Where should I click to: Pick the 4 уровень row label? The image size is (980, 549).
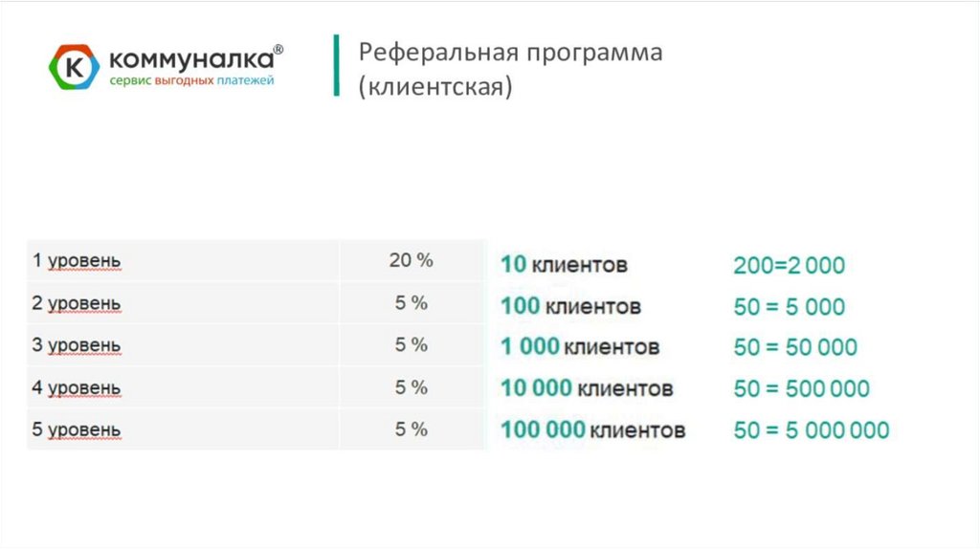point(77,387)
